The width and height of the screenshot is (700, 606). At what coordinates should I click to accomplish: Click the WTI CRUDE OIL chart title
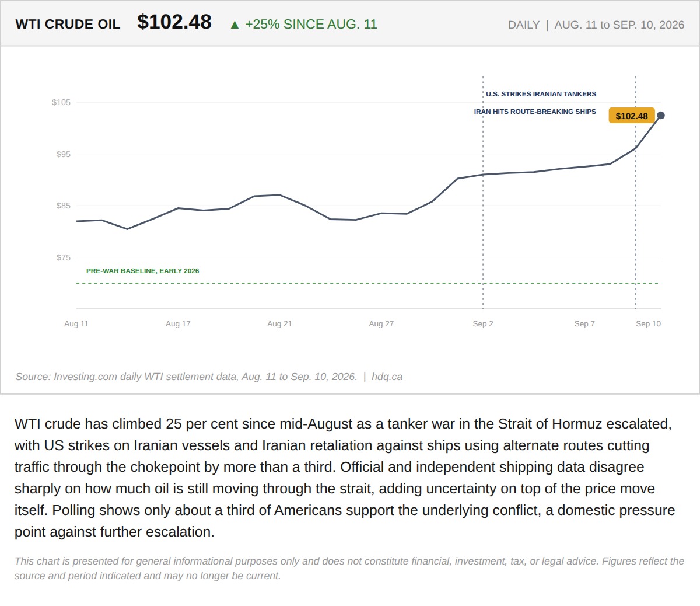click(68, 25)
